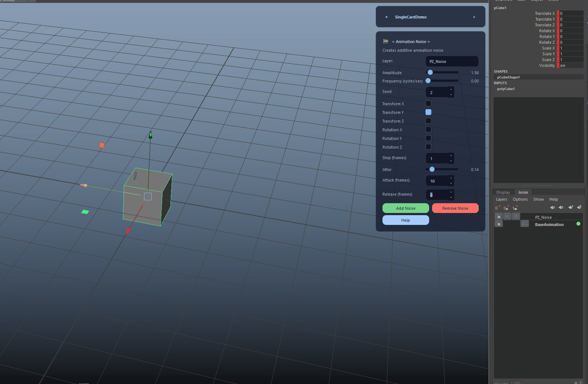Create layer from selected objects icon
Viewport: 588px width, 384px height.
click(579, 207)
